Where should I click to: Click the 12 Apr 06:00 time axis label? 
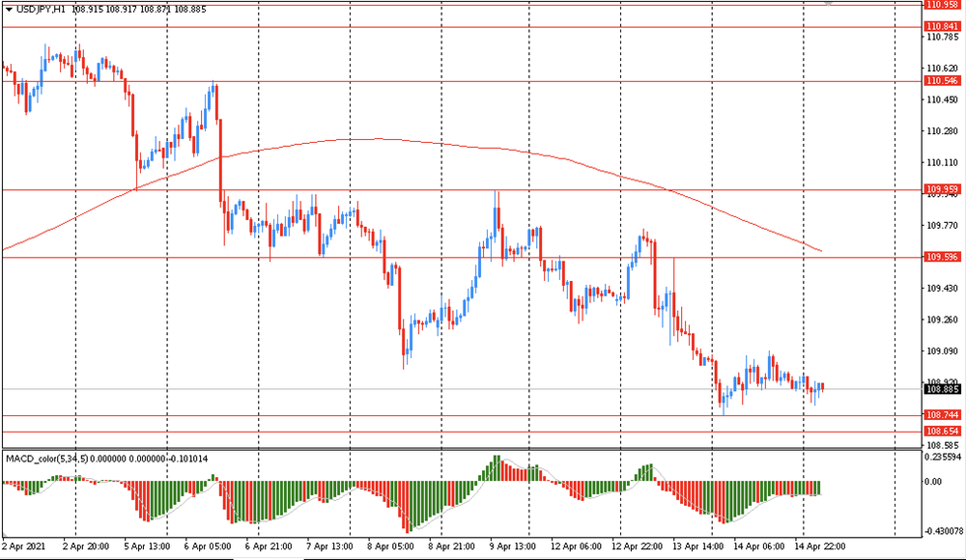coord(576,546)
